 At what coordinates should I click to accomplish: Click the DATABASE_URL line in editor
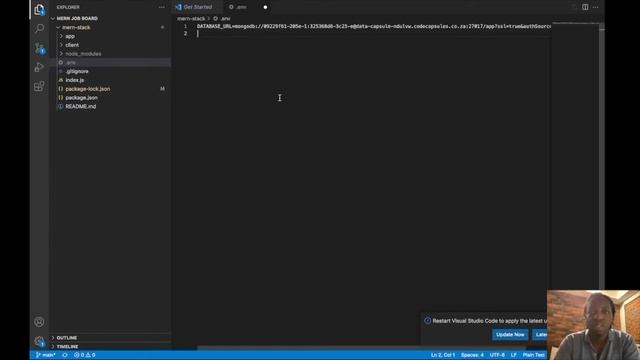tap(373, 26)
